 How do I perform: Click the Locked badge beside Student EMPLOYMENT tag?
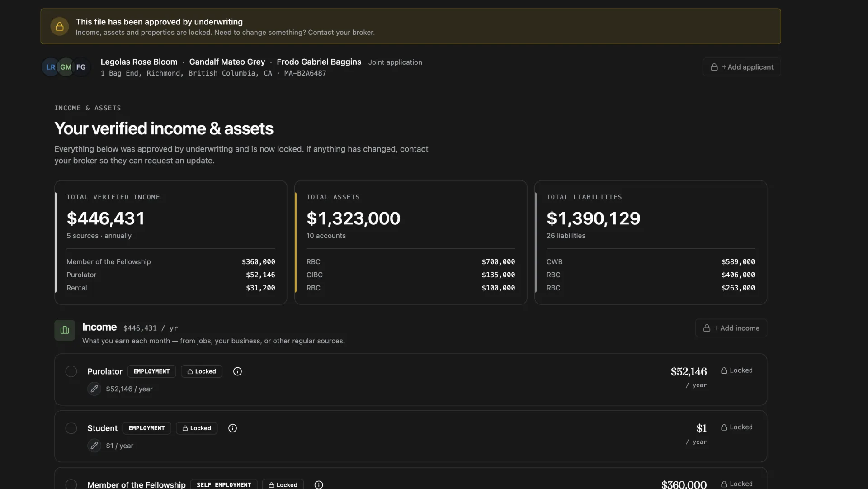197,428
